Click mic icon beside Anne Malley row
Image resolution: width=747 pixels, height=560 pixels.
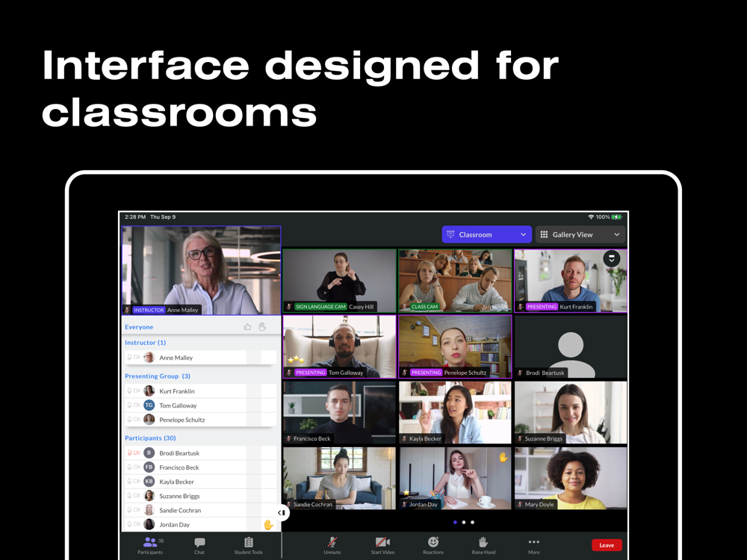click(x=129, y=357)
